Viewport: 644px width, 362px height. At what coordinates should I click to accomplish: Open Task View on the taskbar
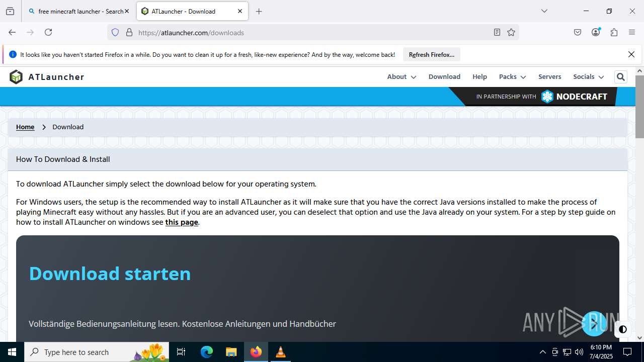pos(181,352)
